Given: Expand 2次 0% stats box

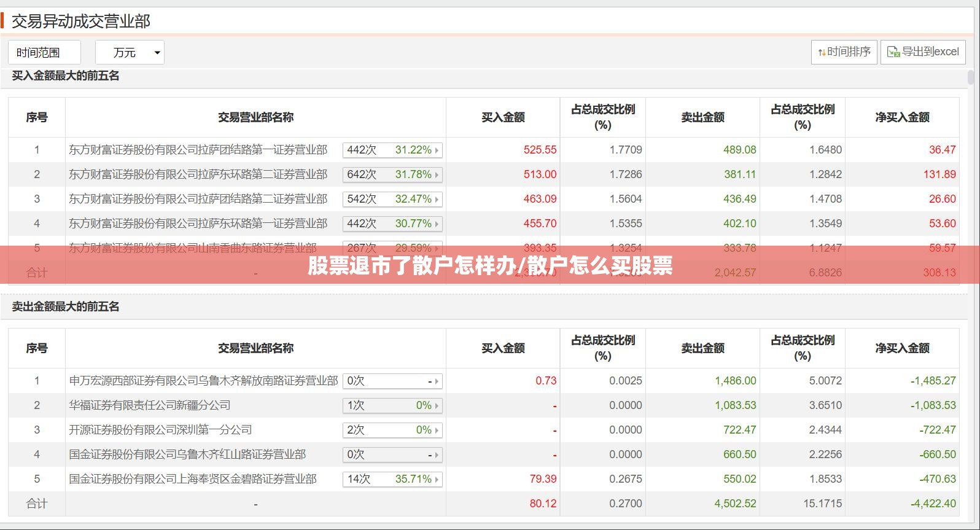Looking at the screenshot, I should click(x=392, y=430).
